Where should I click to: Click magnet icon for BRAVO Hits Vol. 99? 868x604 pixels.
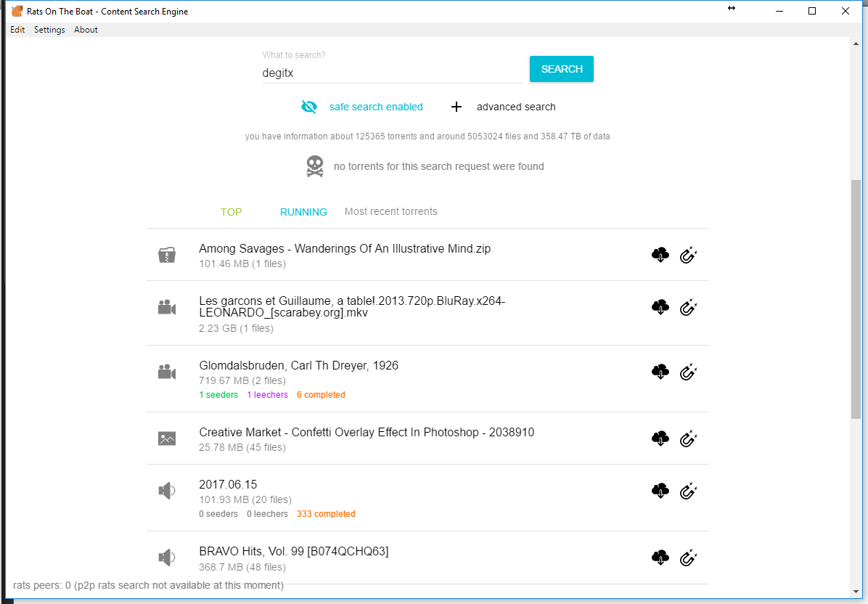tap(688, 558)
